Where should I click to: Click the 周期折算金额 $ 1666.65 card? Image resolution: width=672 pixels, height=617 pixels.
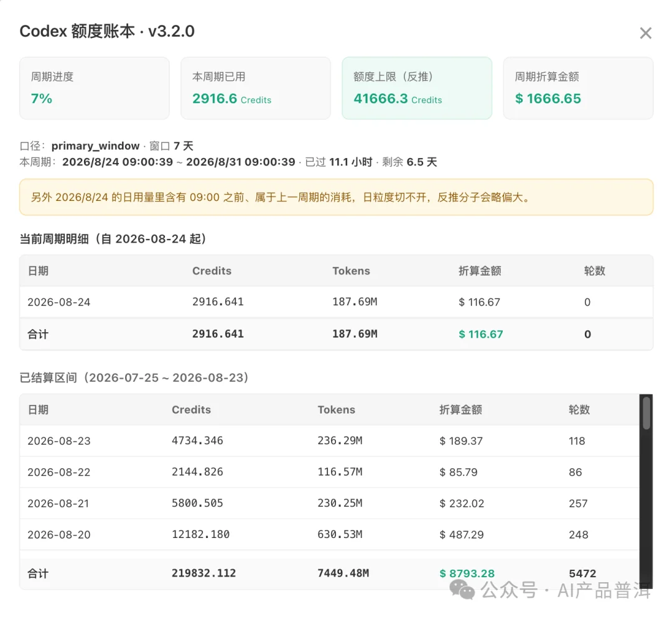578,88
